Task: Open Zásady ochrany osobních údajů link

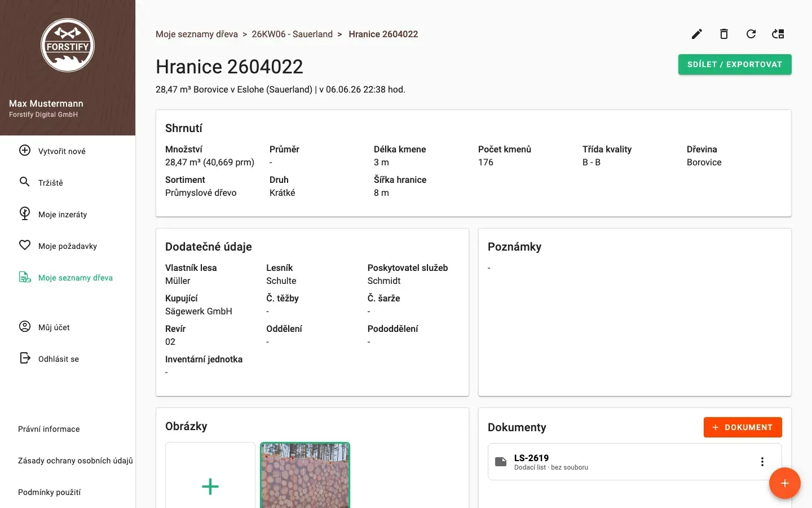Action: point(76,461)
